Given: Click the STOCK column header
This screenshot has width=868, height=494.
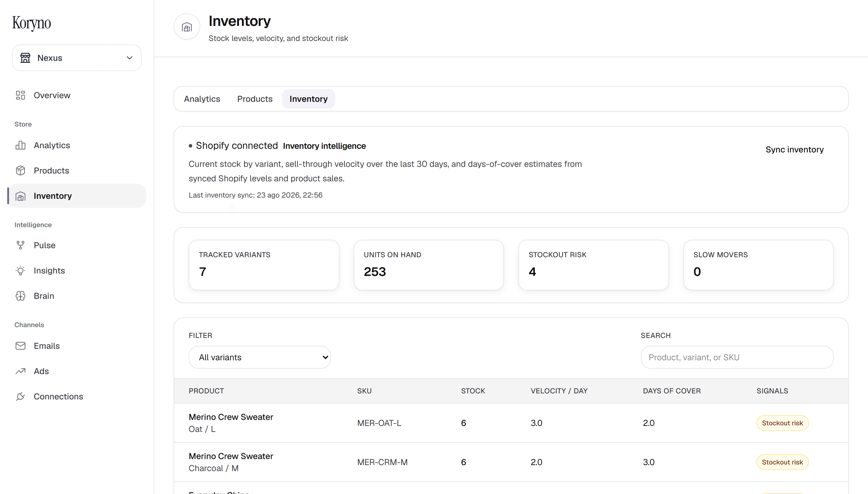Looking at the screenshot, I should point(473,391).
